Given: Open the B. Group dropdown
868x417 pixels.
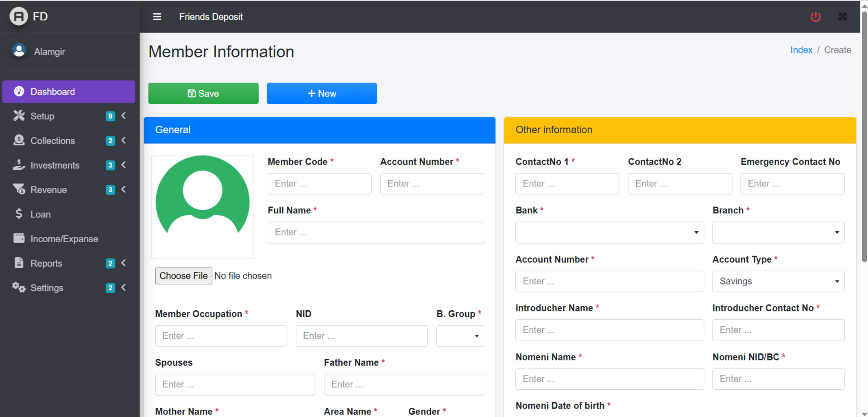Looking at the screenshot, I should coord(460,336).
